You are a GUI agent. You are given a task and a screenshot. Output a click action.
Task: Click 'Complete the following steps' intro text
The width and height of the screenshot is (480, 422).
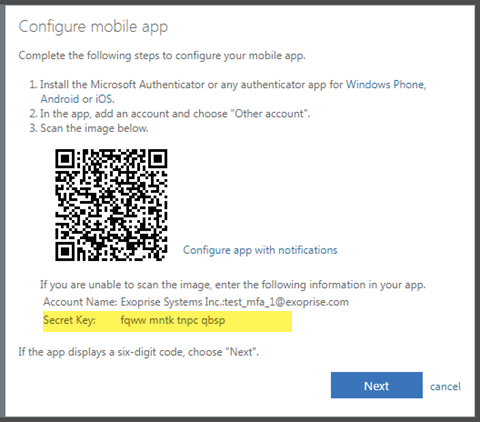coord(162,55)
